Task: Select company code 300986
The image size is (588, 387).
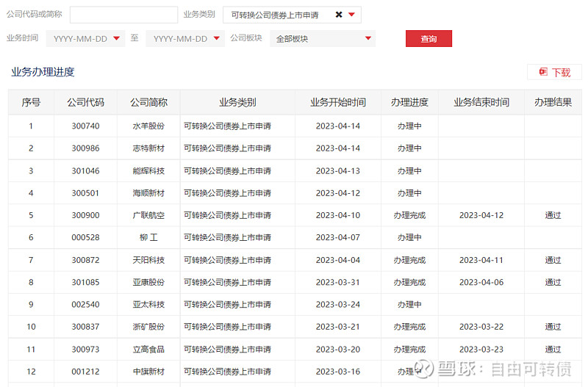Action: (85, 148)
